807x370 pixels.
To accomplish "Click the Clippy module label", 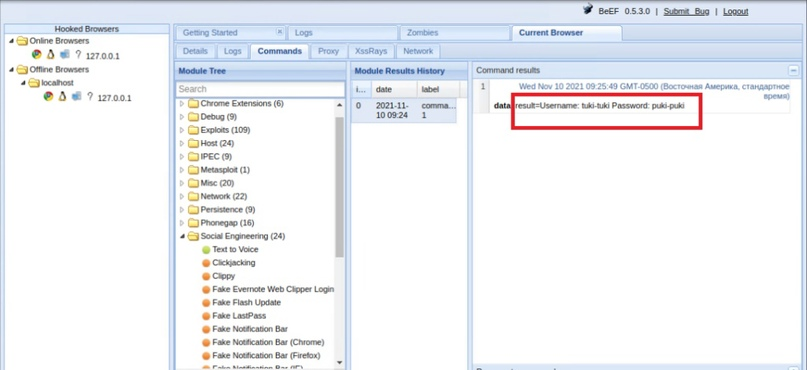I will tap(223, 276).
